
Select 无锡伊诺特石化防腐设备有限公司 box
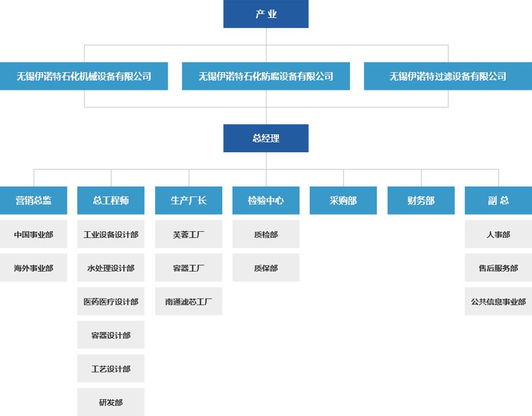point(266,76)
